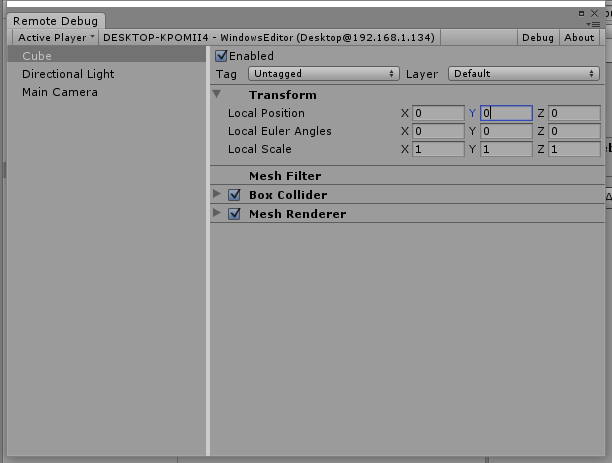Click the connected DESKTOP-KPOMII4 player label

pyautogui.click(x=269, y=37)
